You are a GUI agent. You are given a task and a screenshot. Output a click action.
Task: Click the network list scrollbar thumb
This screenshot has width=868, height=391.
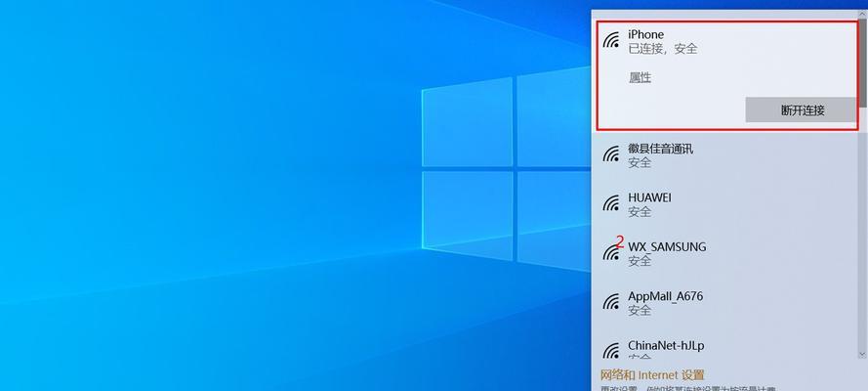pos(863,64)
